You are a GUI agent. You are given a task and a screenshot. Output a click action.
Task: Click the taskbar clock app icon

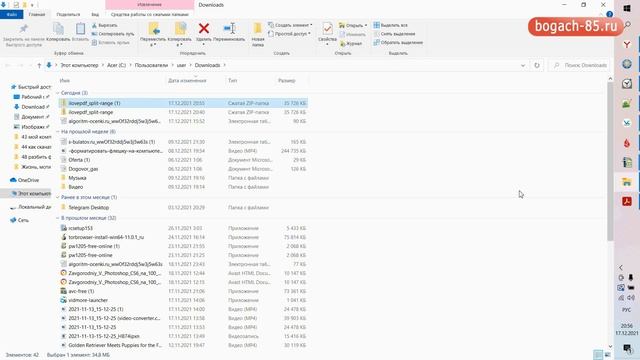point(627,84)
